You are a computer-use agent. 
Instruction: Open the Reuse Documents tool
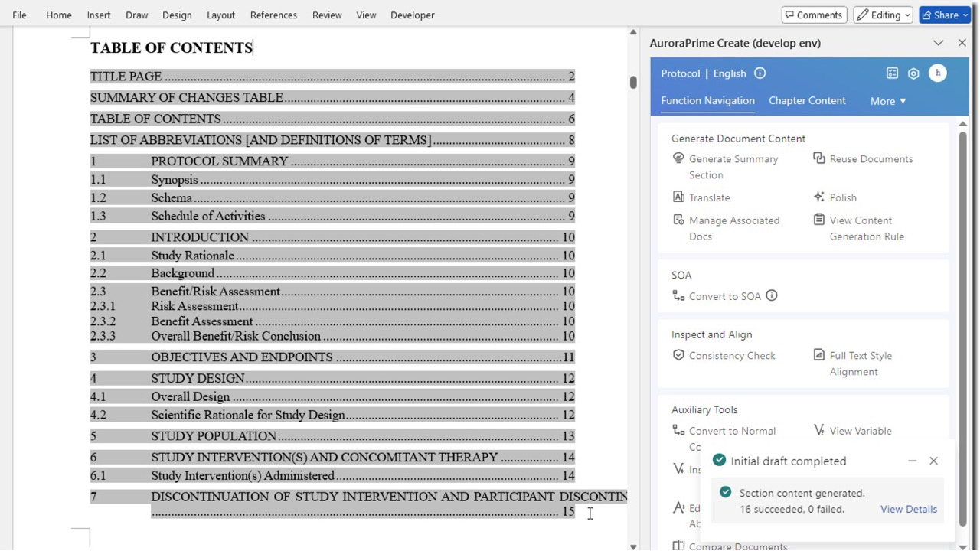(863, 159)
